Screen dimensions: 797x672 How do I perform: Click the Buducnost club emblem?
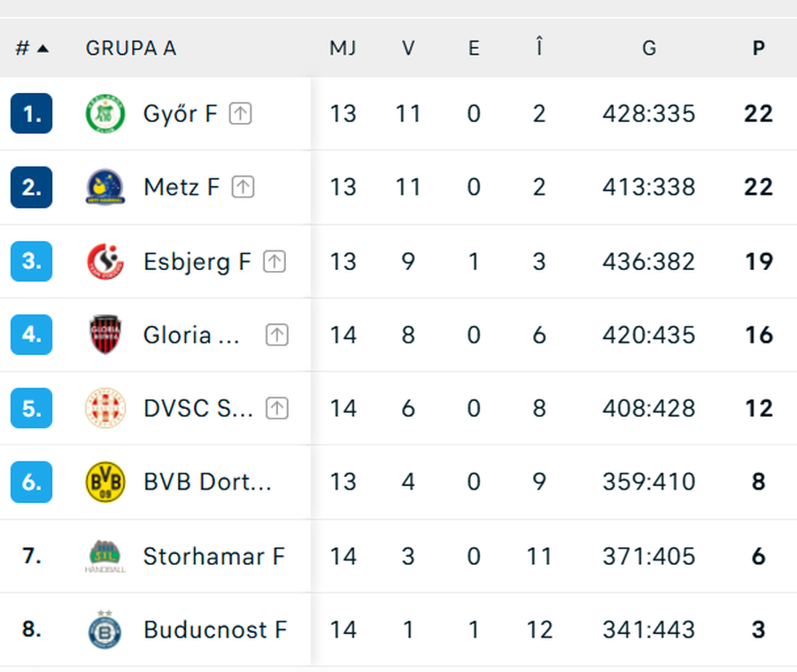pos(106,630)
